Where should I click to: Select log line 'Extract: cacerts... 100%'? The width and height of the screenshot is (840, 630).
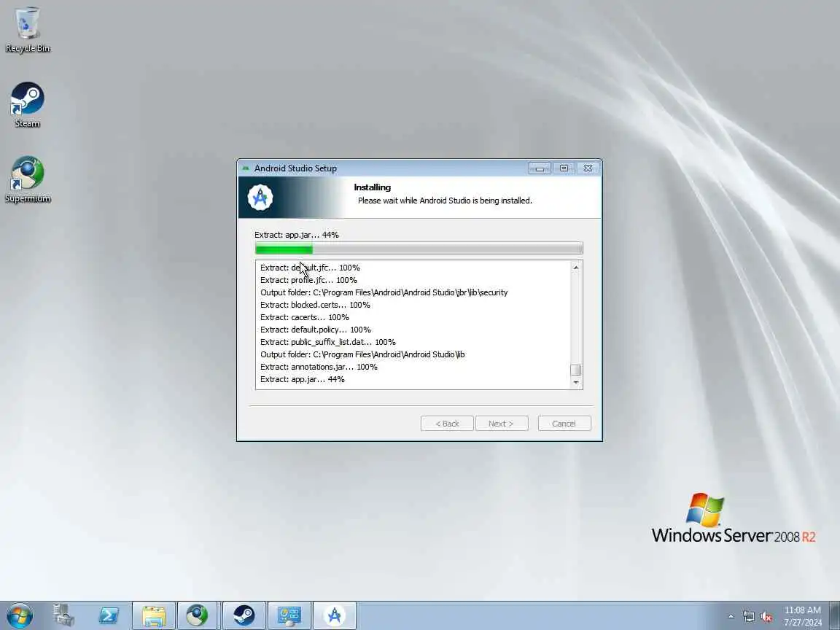pyautogui.click(x=305, y=317)
